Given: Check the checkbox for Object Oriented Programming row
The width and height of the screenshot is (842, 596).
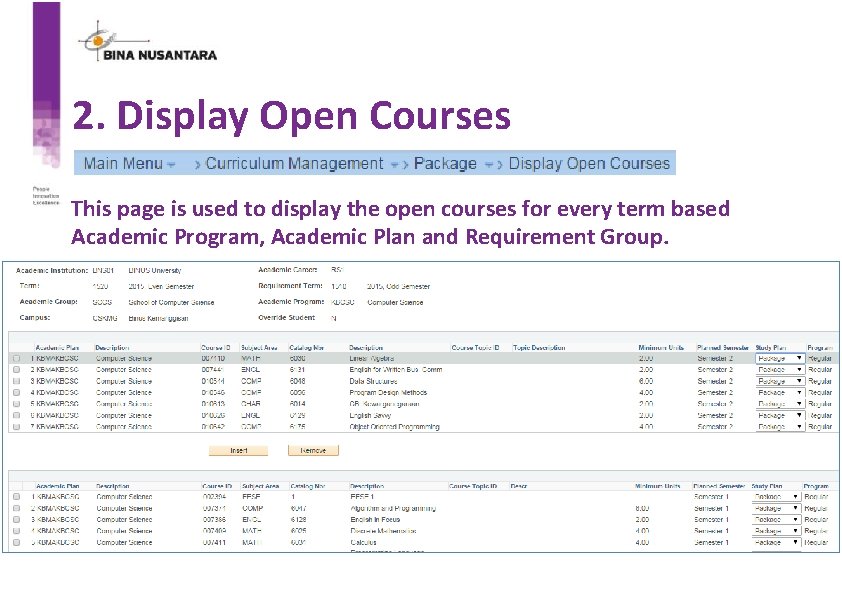Looking at the screenshot, I should (x=17, y=426).
